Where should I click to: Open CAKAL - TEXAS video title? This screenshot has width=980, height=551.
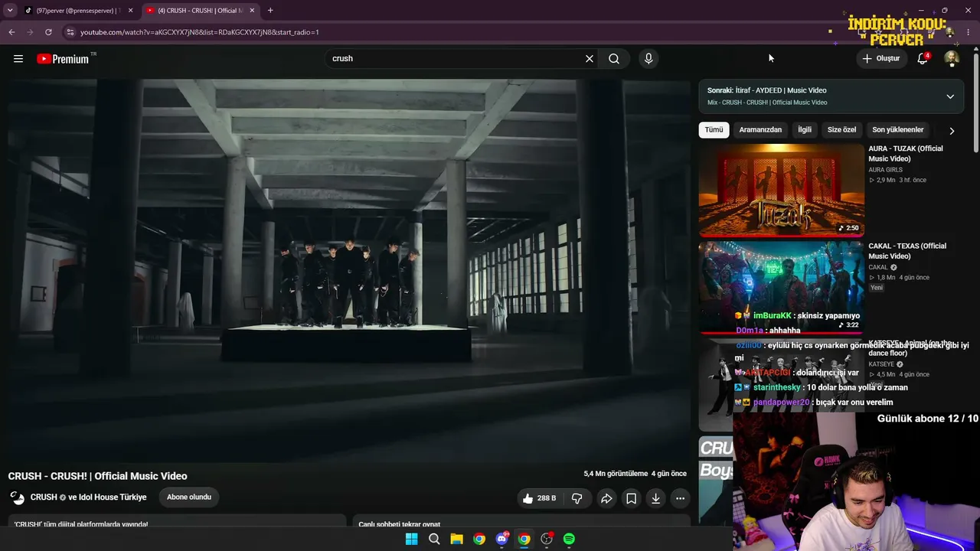[x=907, y=251]
